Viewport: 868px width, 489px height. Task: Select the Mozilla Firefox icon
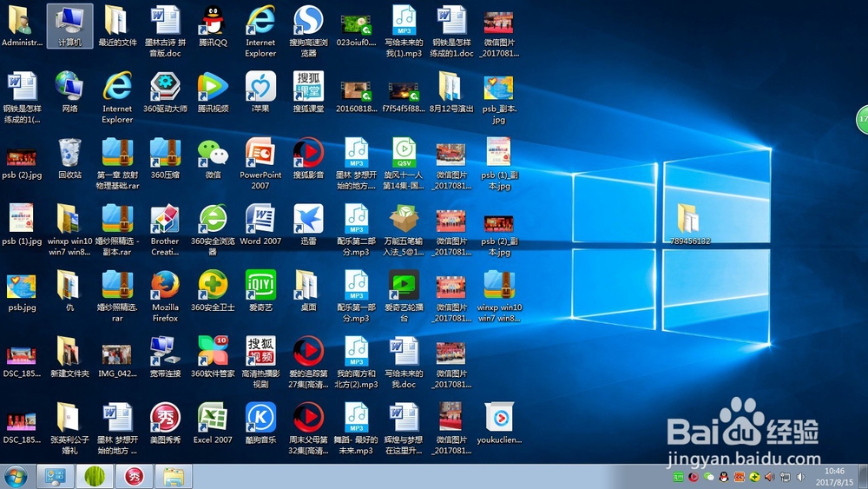pos(165,295)
